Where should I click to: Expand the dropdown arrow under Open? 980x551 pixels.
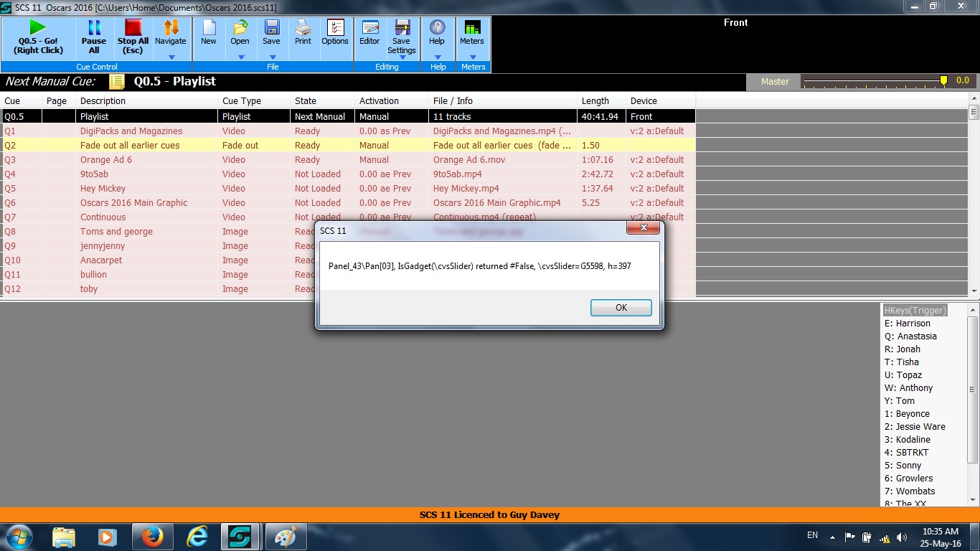(x=240, y=57)
